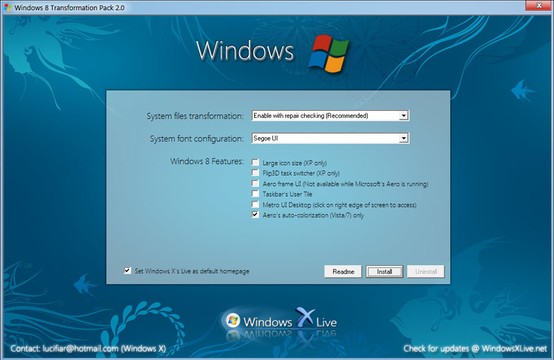Image resolution: width=554 pixels, height=360 pixels.
Task: Click the lucifiar@hotmail.com contact email
Action: [x=81, y=348]
